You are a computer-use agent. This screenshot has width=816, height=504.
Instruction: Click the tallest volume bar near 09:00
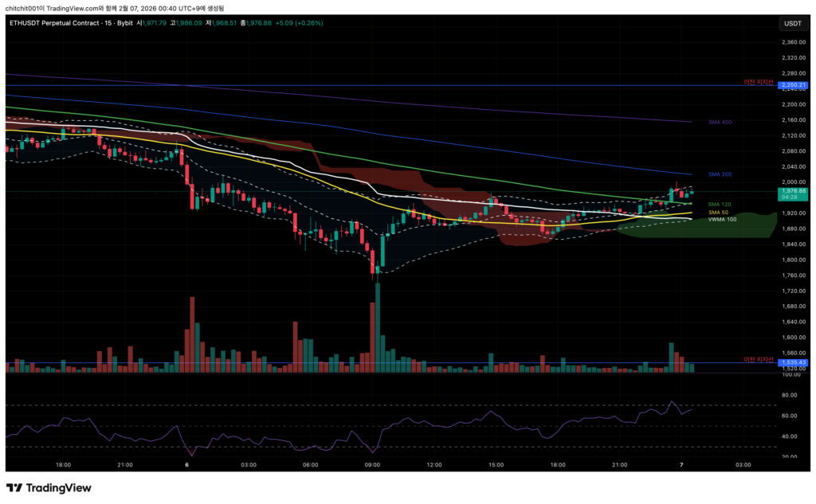[x=378, y=326]
